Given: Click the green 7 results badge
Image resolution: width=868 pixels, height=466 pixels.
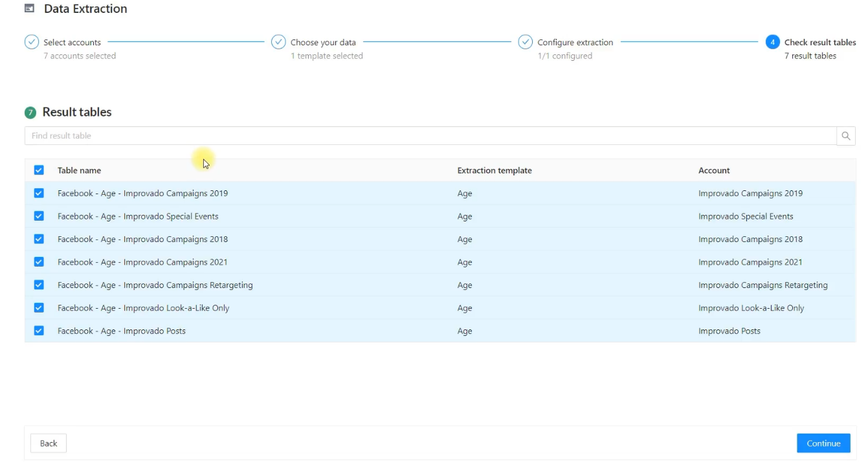Looking at the screenshot, I should point(30,113).
